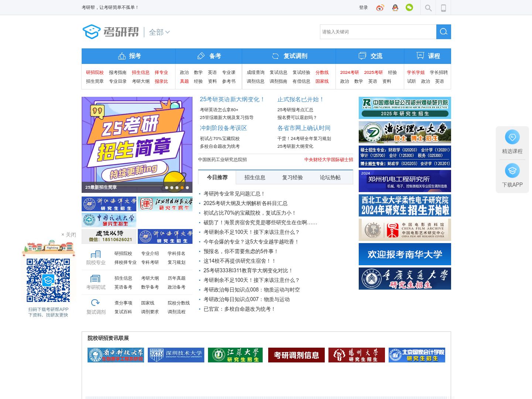Image resolution: width=532 pixels, height=399 pixels.
Task: Open 复试调剂 main navigation menu
Action: point(289,56)
